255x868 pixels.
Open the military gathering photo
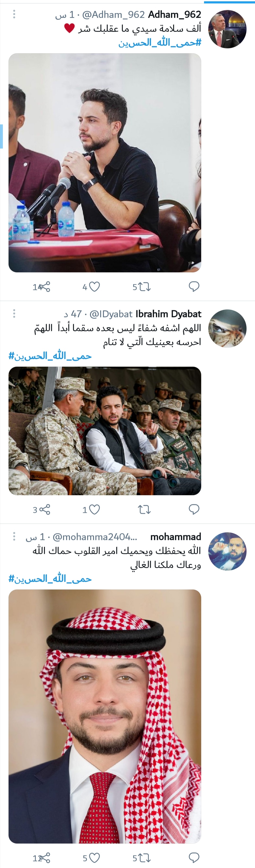click(105, 431)
